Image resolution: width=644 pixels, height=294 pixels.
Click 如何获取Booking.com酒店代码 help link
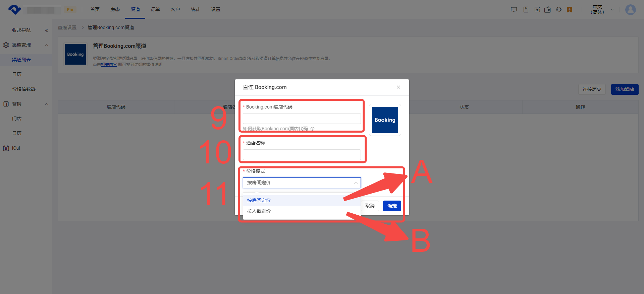pyautogui.click(x=275, y=129)
